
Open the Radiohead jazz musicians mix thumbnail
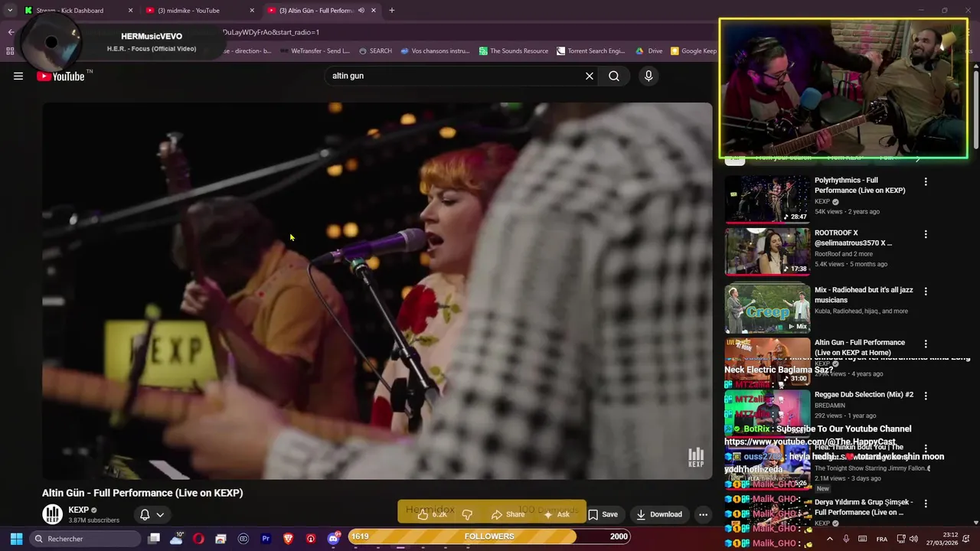pos(767,308)
